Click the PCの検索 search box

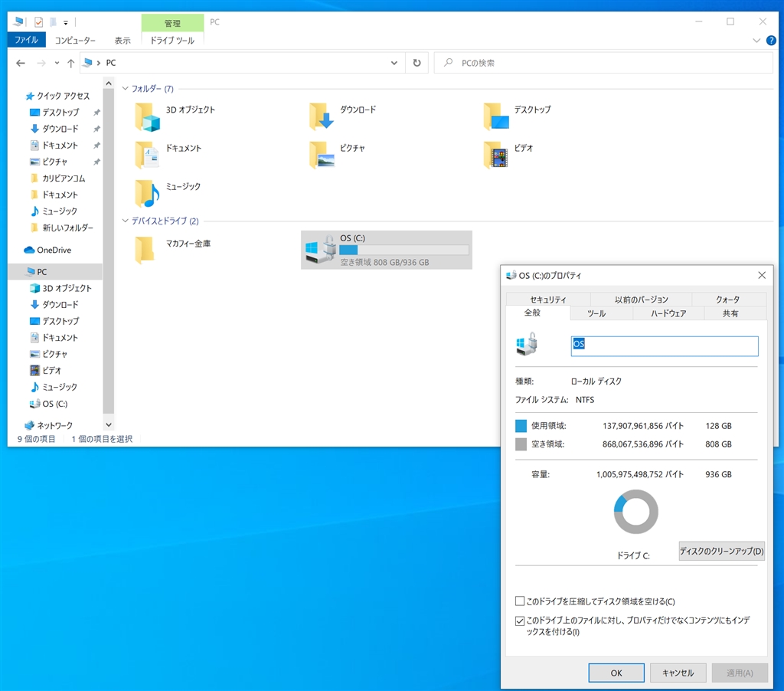tap(603, 63)
